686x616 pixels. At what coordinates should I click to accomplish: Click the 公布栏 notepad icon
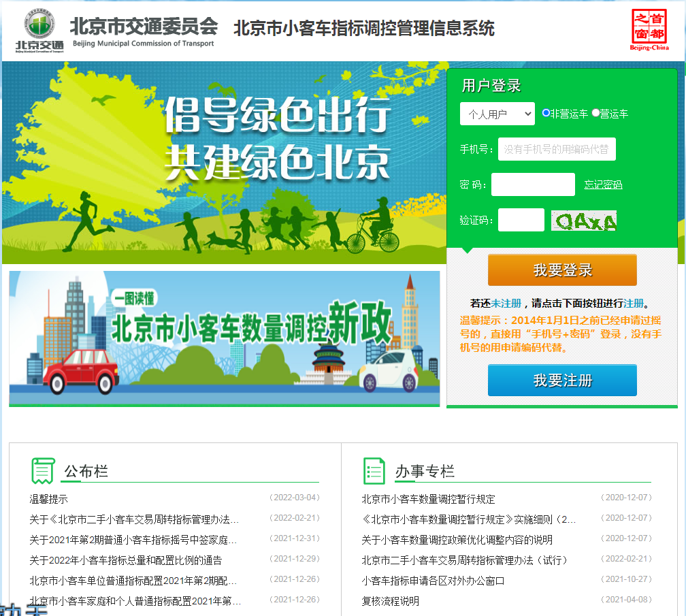tap(43, 470)
